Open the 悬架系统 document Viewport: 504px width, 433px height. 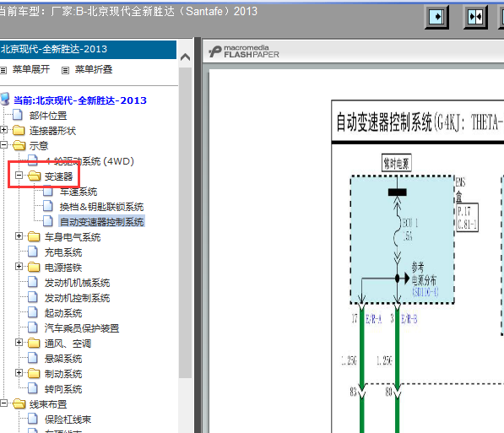tap(63, 359)
